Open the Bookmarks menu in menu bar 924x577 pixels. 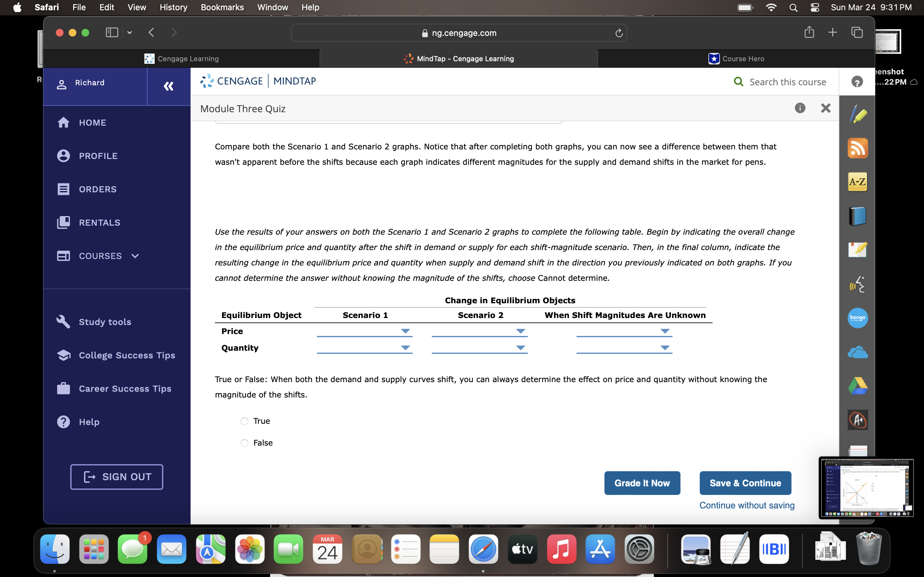pos(222,7)
